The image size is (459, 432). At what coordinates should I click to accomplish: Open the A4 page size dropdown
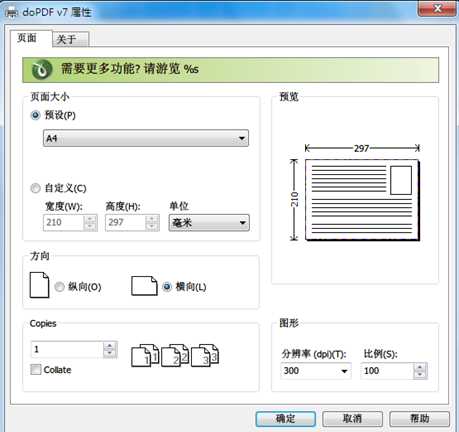pyautogui.click(x=146, y=138)
